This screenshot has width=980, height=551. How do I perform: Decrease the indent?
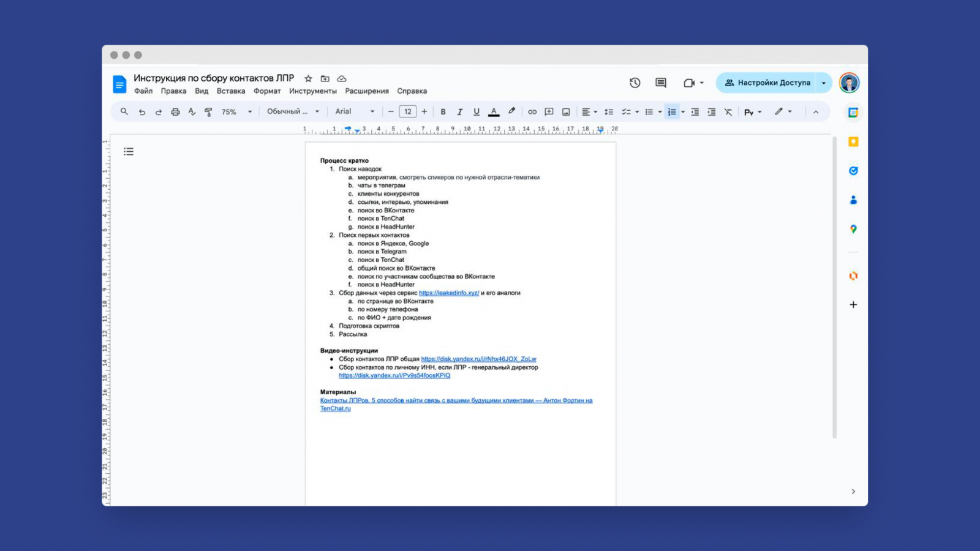pos(695,112)
